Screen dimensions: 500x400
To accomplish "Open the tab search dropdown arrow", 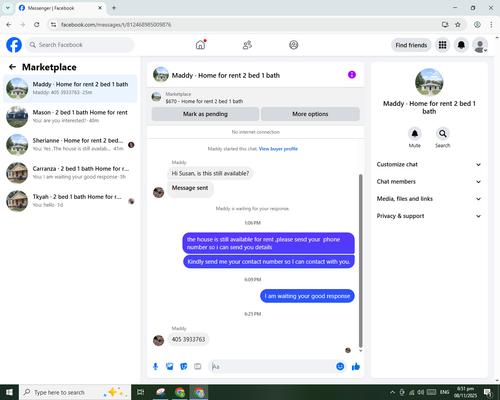I will tap(8, 8).
